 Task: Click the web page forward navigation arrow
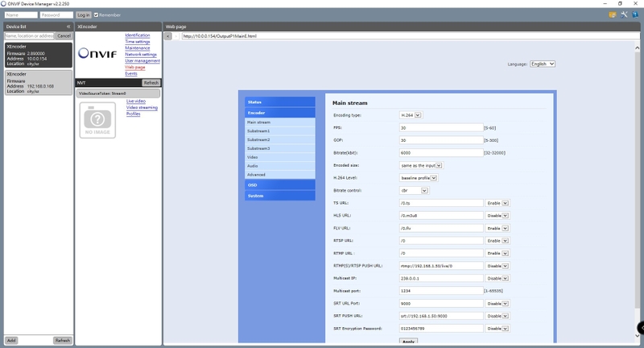[176, 36]
